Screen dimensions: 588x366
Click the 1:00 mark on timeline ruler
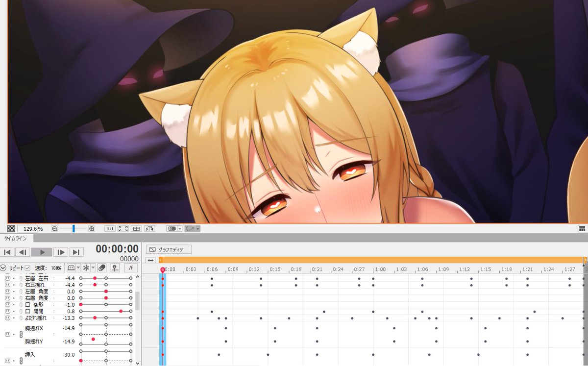(x=380, y=269)
